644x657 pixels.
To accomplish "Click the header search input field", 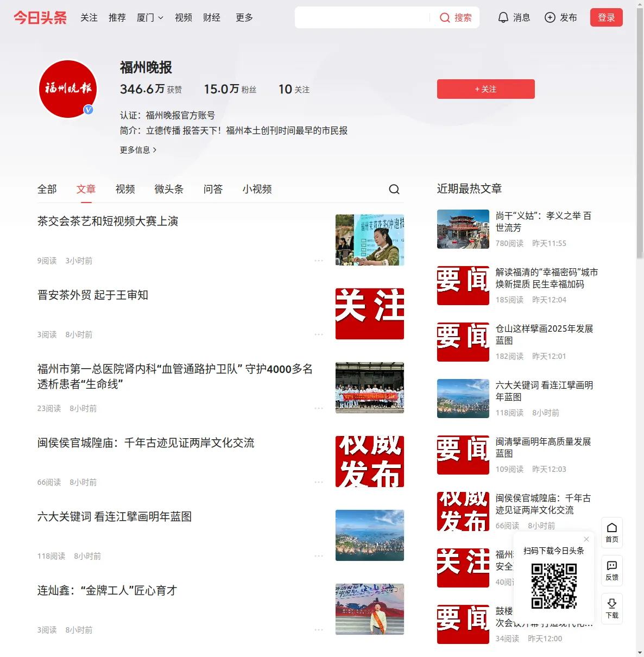I will 362,17.
